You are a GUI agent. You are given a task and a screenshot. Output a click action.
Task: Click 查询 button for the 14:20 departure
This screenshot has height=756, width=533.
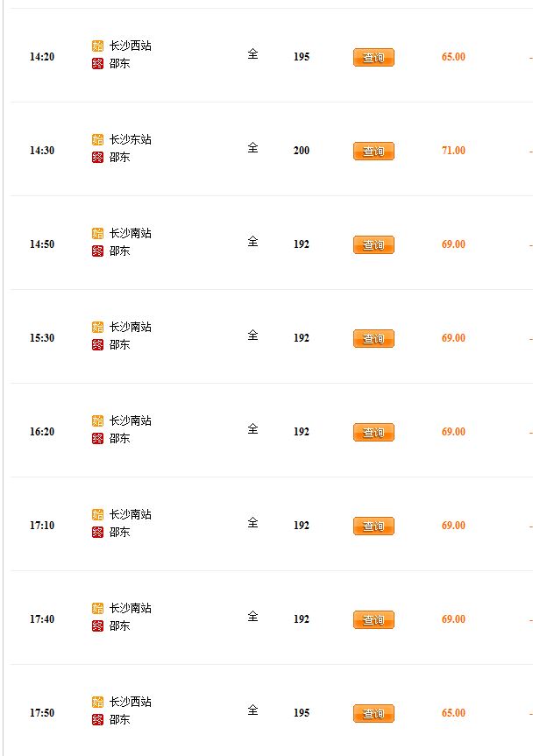pyautogui.click(x=373, y=57)
